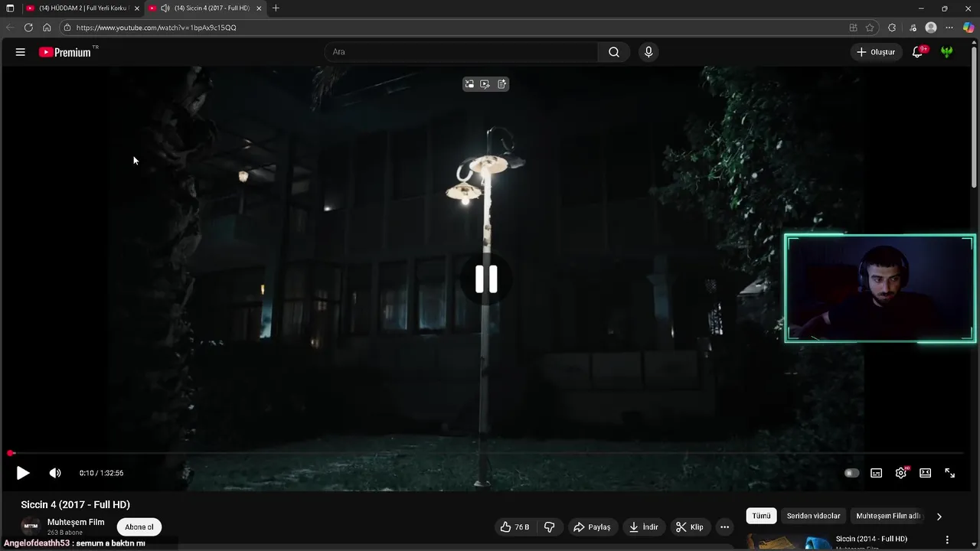This screenshot has width=980, height=551.
Task: Close the Siccin 4 tab
Action: point(259,8)
